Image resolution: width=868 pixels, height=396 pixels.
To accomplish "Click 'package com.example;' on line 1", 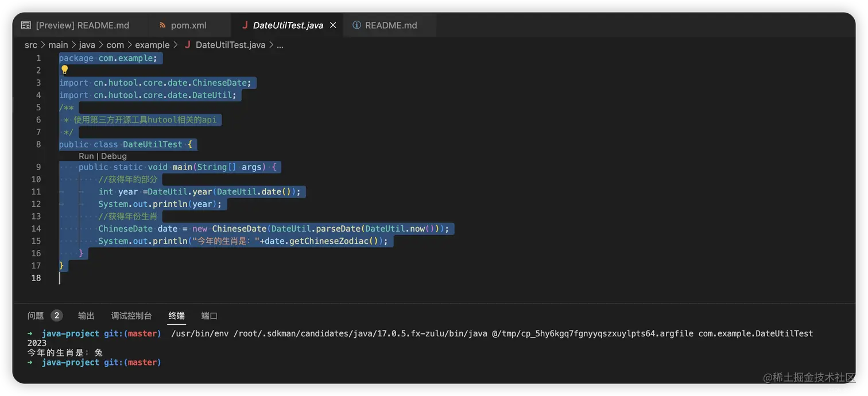I will click(108, 58).
